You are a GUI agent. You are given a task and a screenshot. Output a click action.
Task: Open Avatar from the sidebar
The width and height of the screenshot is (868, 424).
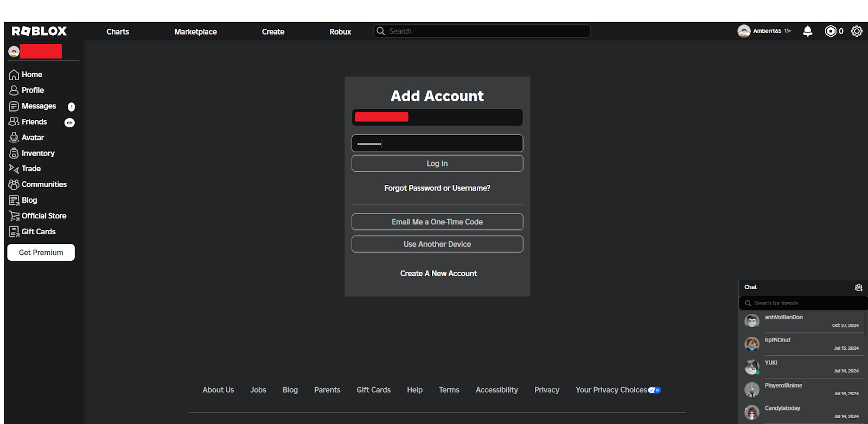26,137
